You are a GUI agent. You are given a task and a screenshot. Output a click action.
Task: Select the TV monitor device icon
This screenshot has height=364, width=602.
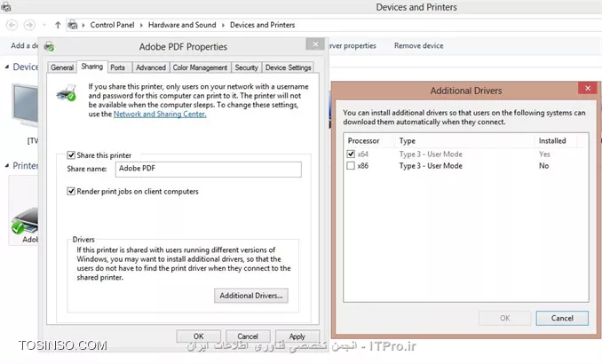point(26,106)
